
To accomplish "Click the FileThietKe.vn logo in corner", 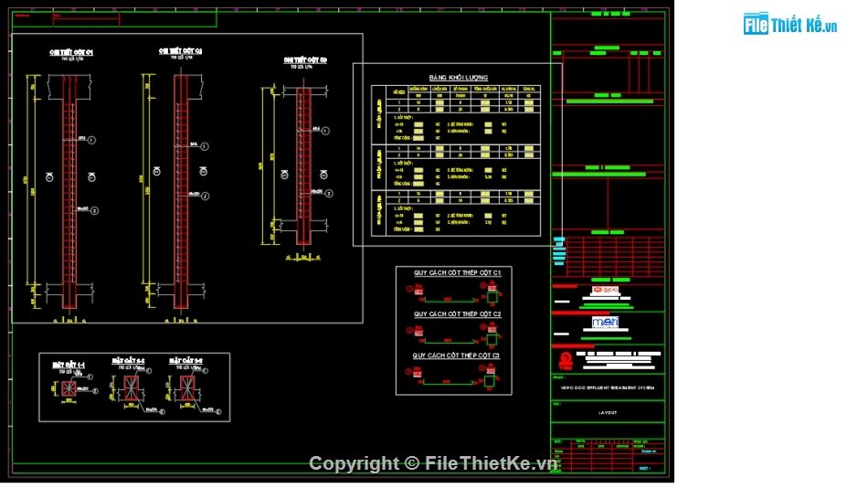I will (x=790, y=25).
